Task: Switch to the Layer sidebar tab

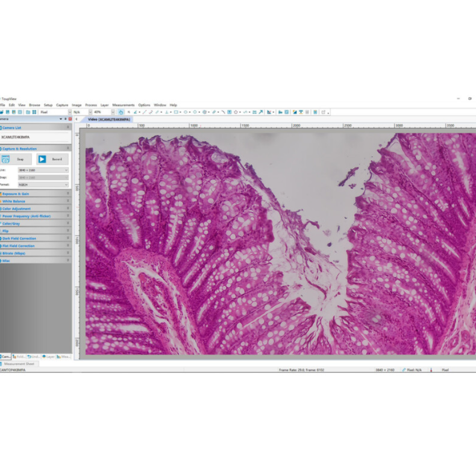Action: click(49, 357)
